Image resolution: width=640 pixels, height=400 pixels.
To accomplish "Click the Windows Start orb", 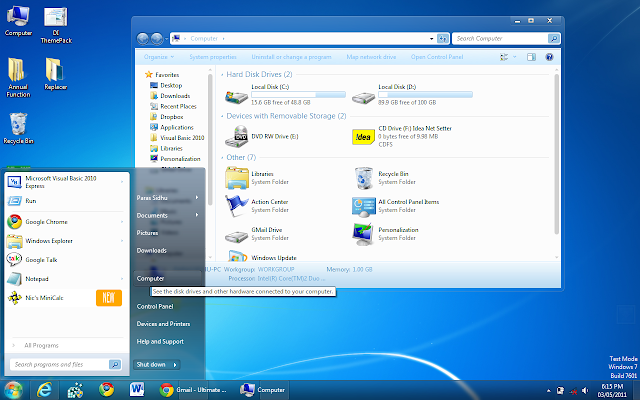I will [x=13, y=390].
